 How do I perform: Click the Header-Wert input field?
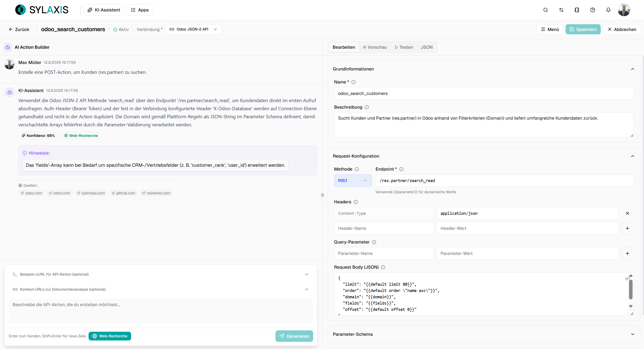pyautogui.click(x=527, y=228)
